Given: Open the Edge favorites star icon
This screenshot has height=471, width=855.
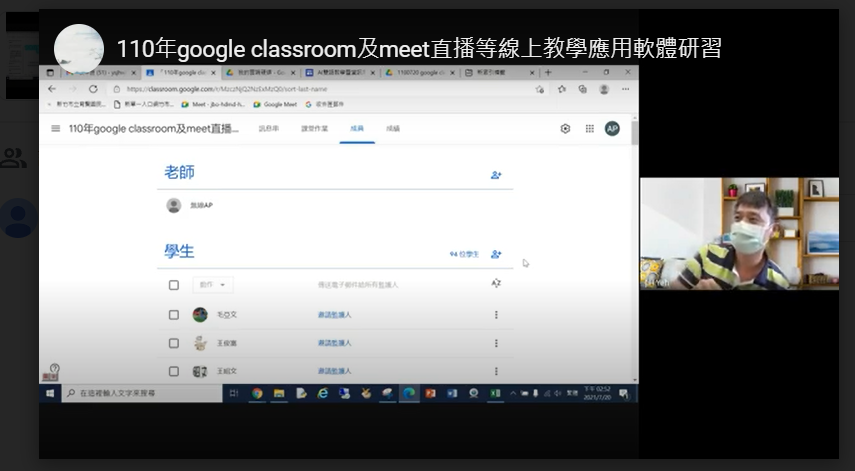Looking at the screenshot, I should [x=562, y=89].
